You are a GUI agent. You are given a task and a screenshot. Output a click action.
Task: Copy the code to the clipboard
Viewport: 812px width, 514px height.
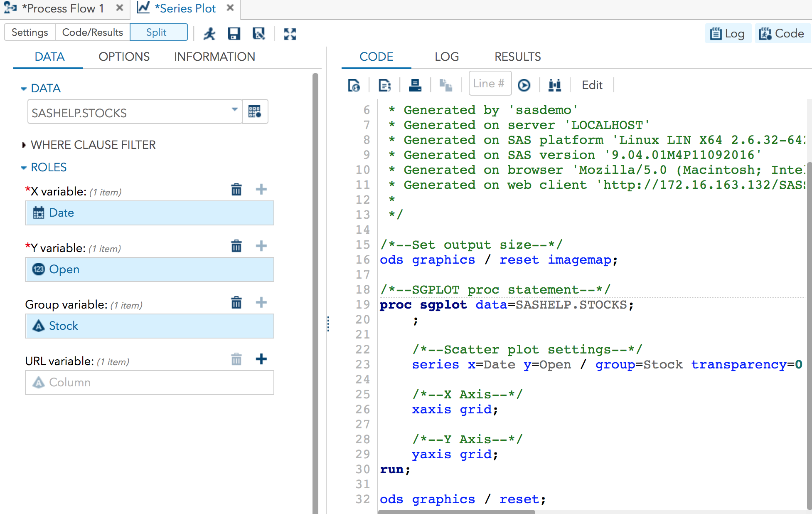pos(446,84)
